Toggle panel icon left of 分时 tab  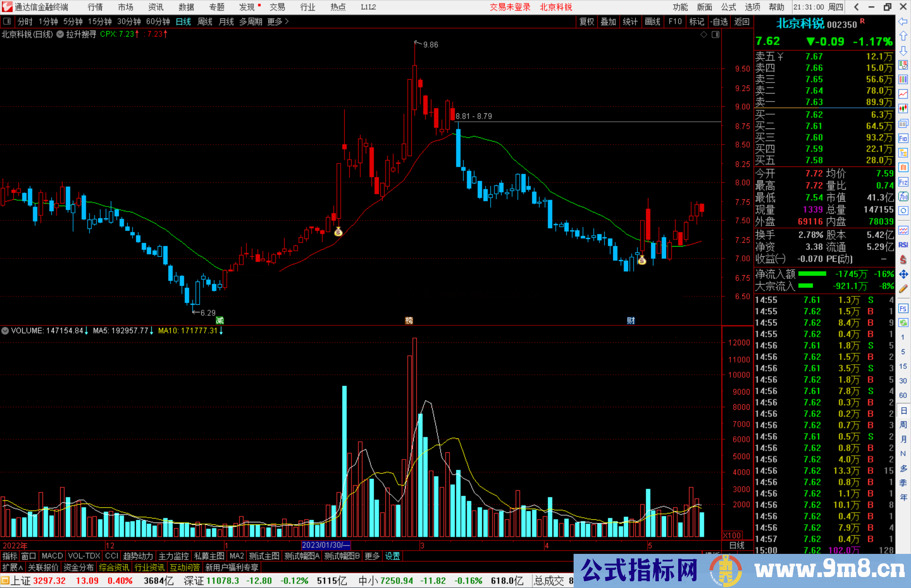[7, 21]
